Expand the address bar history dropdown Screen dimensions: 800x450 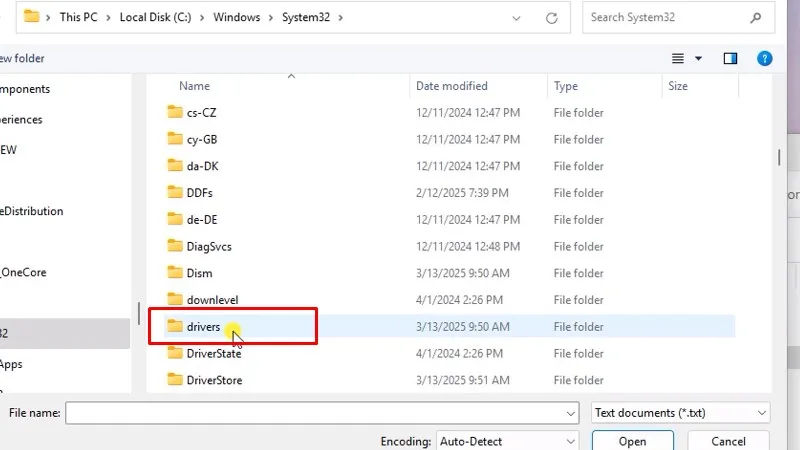click(516, 18)
